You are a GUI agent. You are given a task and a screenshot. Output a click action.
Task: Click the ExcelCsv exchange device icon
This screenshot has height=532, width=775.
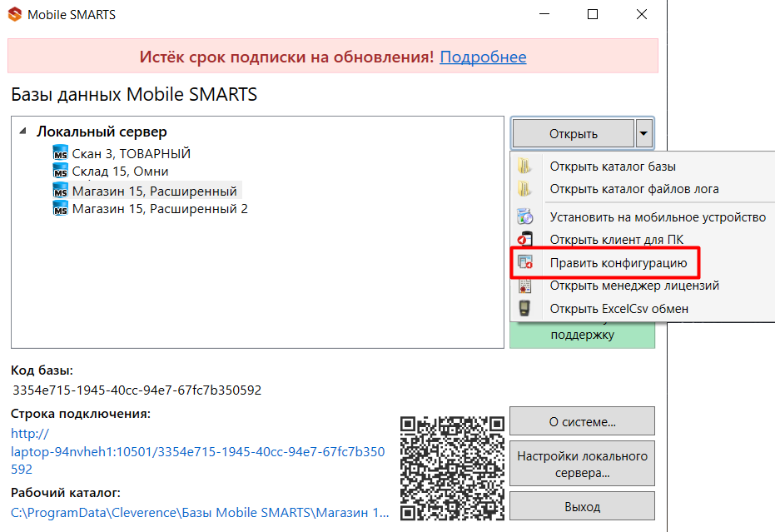(524, 308)
